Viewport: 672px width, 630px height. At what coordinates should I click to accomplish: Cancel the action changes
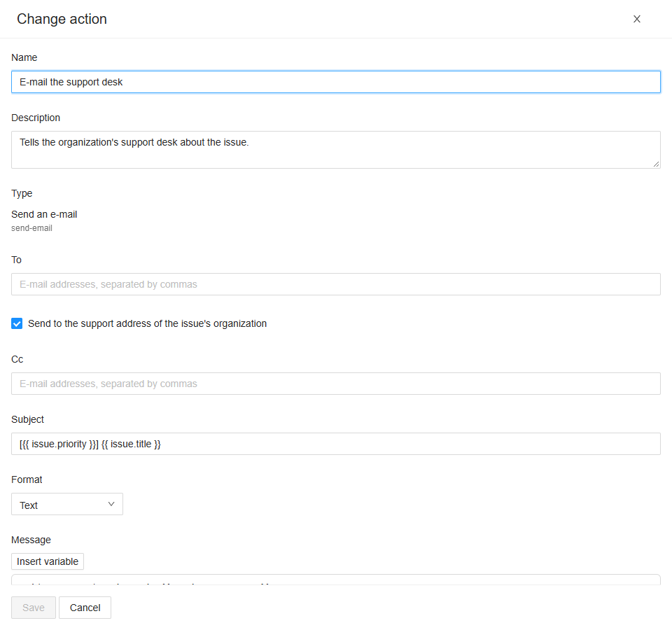(85, 608)
